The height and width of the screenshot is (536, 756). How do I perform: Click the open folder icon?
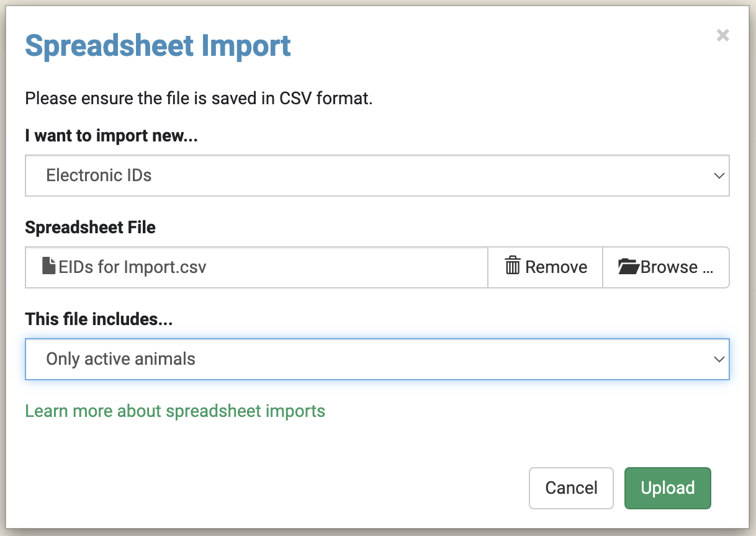(629, 267)
